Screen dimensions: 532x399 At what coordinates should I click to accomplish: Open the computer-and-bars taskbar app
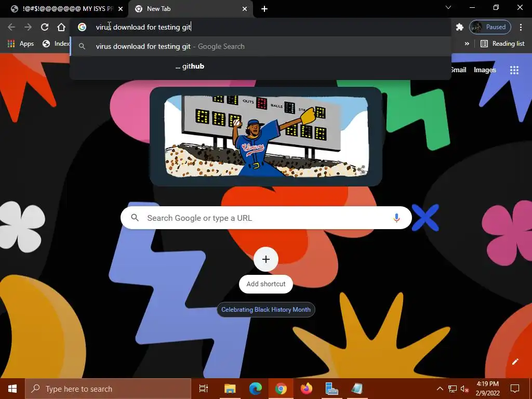pos(331,389)
